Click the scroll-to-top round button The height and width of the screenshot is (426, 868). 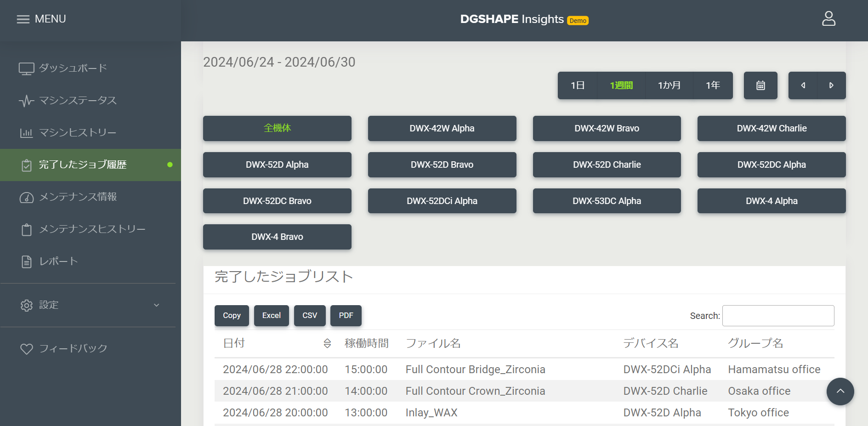pyautogui.click(x=840, y=392)
